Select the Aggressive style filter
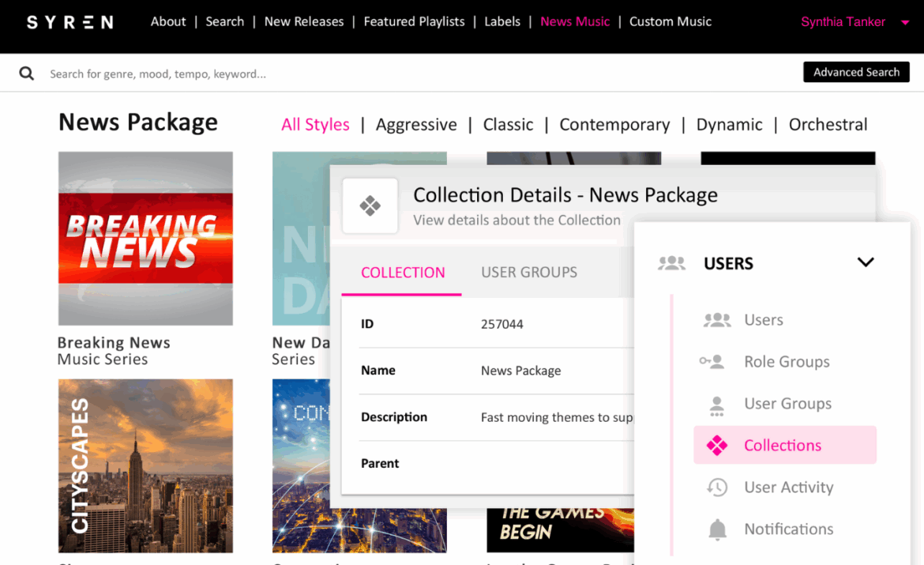The height and width of the screenshot is (565, 924). tap(416, 125)
